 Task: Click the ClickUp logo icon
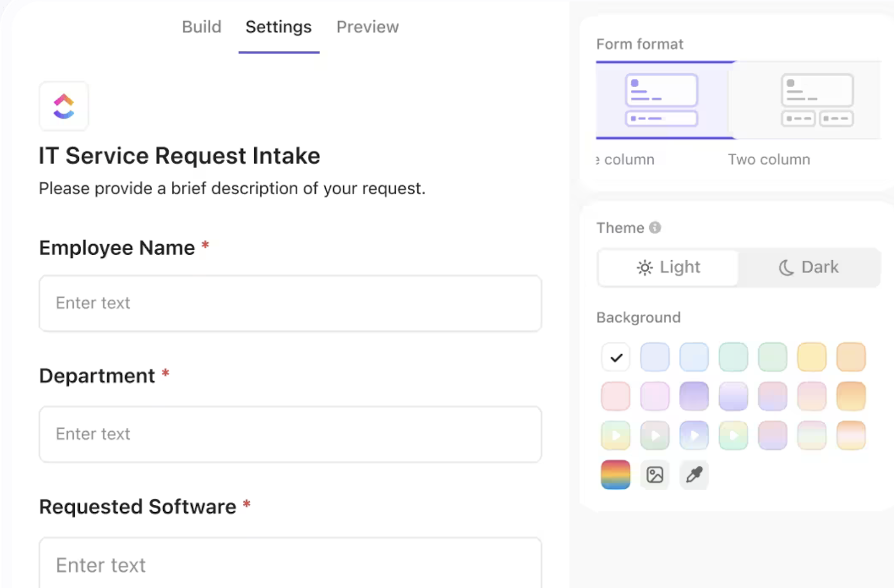pos(64,106)
